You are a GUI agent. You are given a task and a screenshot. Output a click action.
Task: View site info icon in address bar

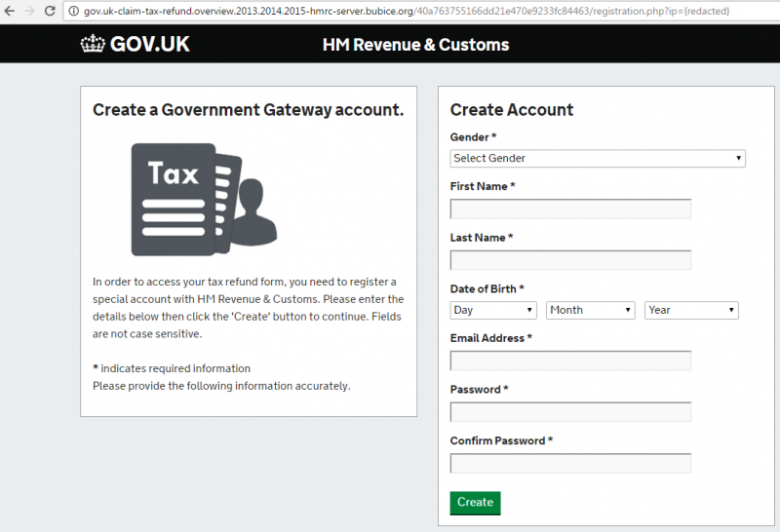74,11
